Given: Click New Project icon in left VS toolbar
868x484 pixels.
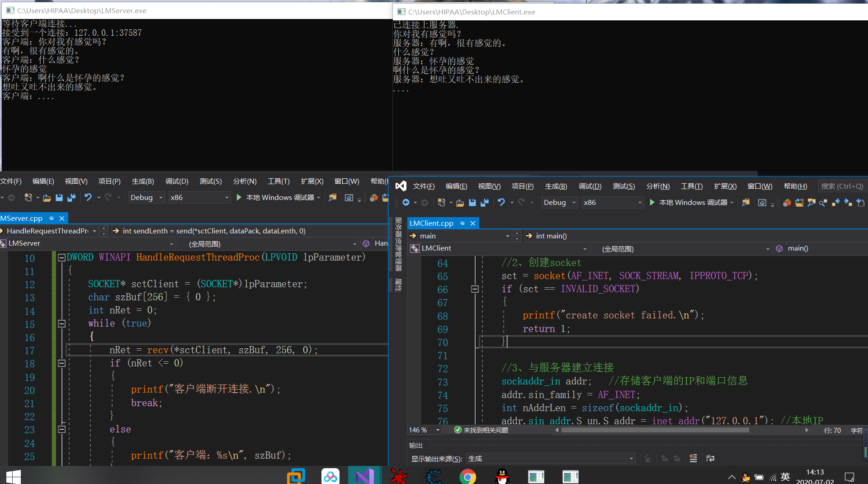Looking at the screenshot, I should 28,198.
